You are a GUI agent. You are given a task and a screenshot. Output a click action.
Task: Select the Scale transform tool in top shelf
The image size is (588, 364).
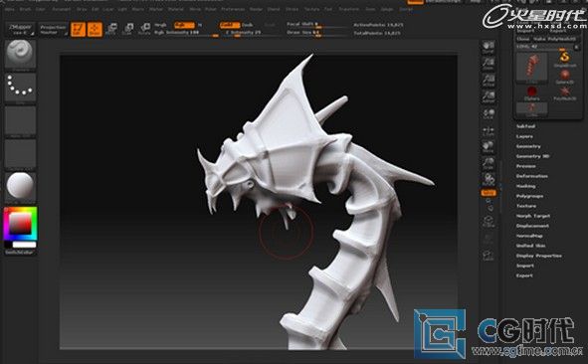[x=128, y=29]
